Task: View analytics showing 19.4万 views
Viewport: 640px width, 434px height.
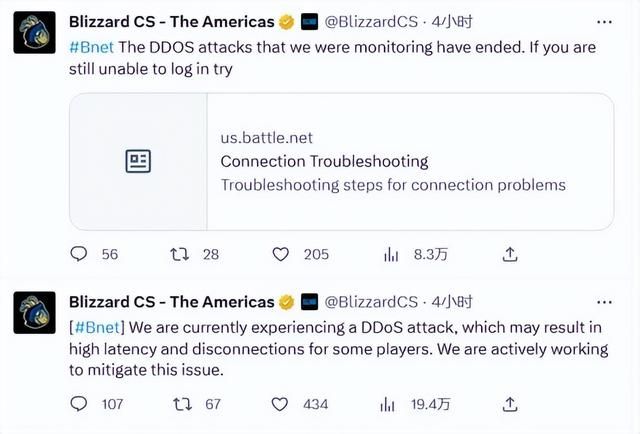Action: [387, 405]
